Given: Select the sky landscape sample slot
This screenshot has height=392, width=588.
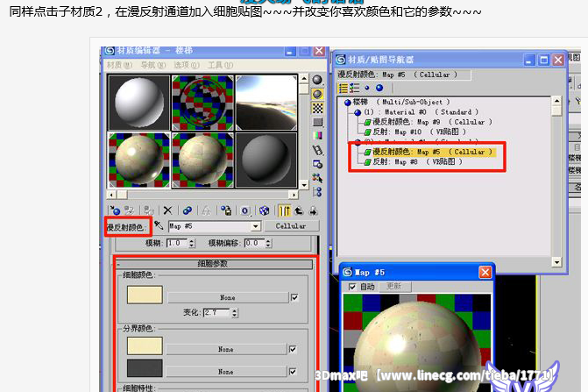Looking at the screenshot, I should [x=266, y=103].
